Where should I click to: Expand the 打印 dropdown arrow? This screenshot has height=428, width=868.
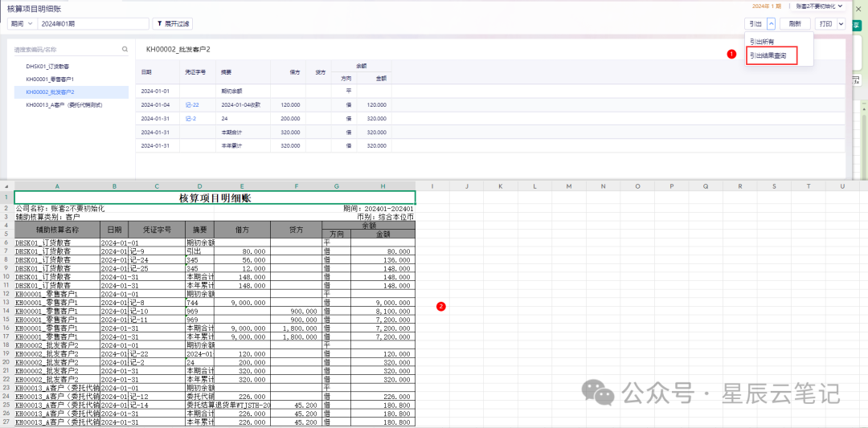(841, 24)
